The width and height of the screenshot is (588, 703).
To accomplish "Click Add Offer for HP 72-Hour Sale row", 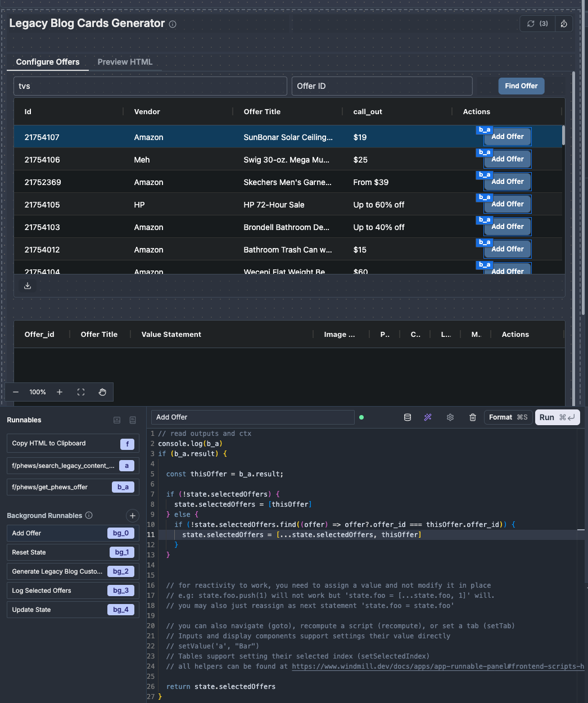I will pyautogui.click(x=508, y=204).
